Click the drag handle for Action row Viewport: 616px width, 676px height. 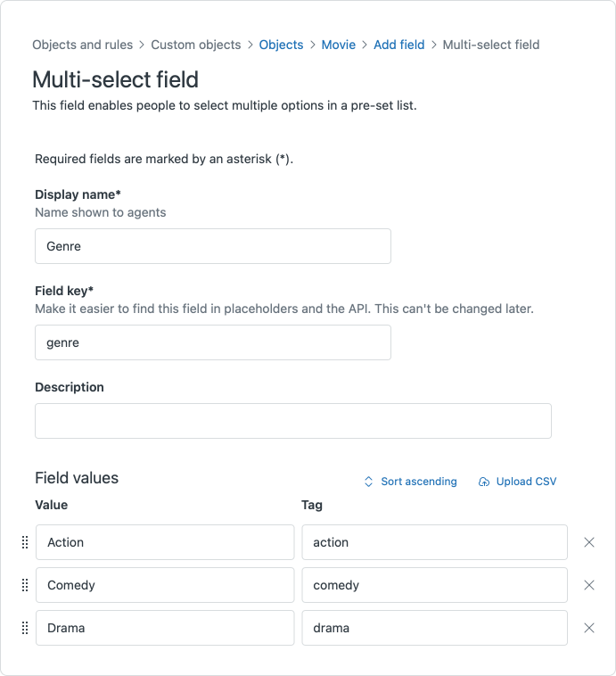[x=25, y=542]
